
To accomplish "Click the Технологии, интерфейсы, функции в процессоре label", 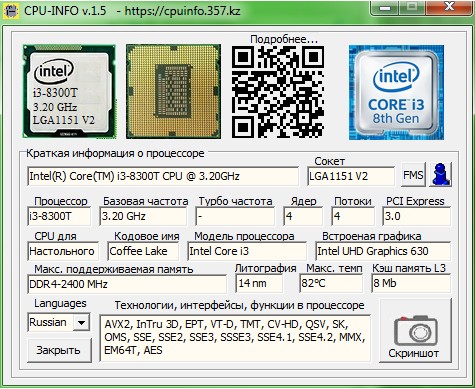I will tap(239, 305).
